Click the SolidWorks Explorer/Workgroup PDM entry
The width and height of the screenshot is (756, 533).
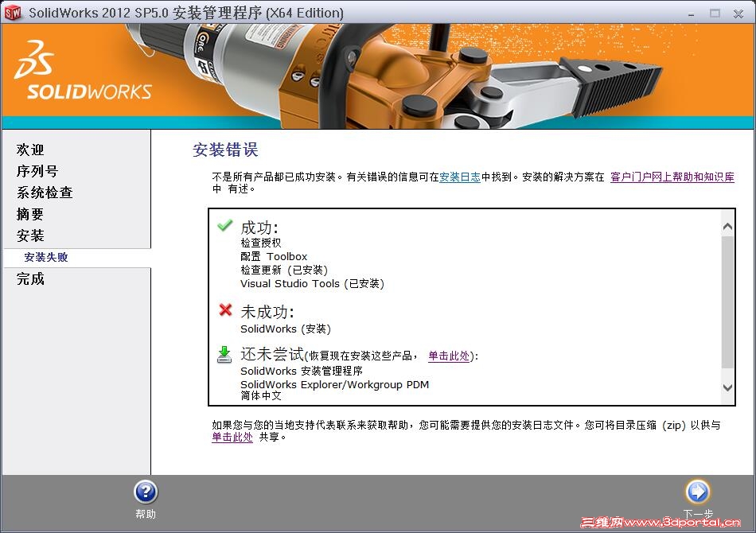pos(334,384)
